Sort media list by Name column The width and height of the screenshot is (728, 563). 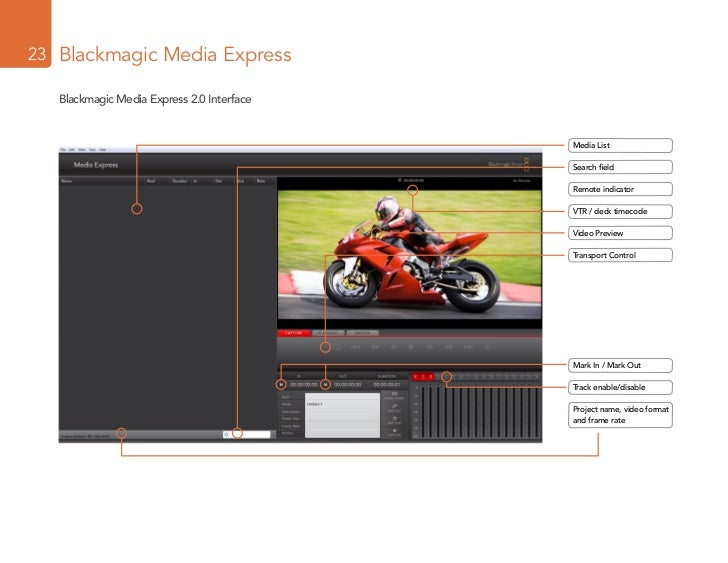click(66, 181)
